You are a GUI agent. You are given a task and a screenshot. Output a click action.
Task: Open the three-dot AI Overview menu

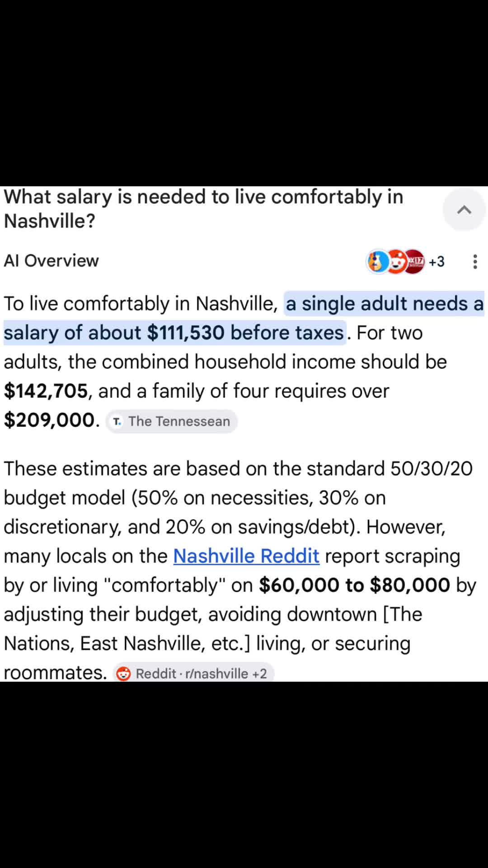[475, 261]
